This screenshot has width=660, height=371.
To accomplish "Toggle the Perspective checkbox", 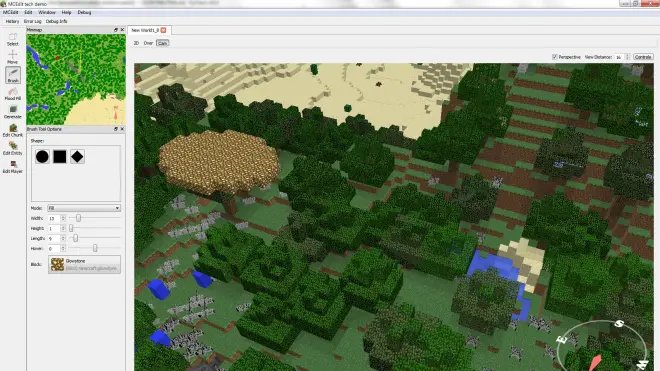I will click(x=555, y=57).
